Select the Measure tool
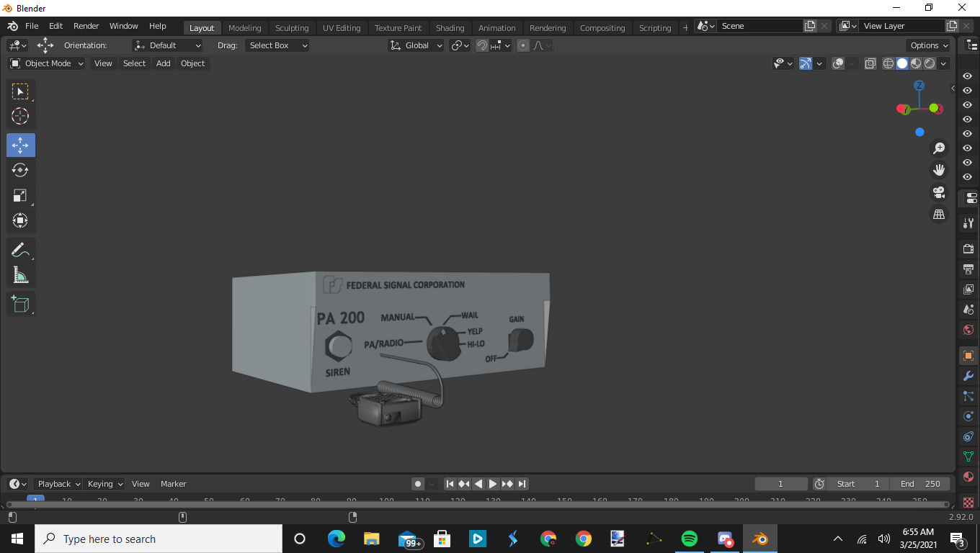Screen dimensions: 980x553 tap(20, 275)
